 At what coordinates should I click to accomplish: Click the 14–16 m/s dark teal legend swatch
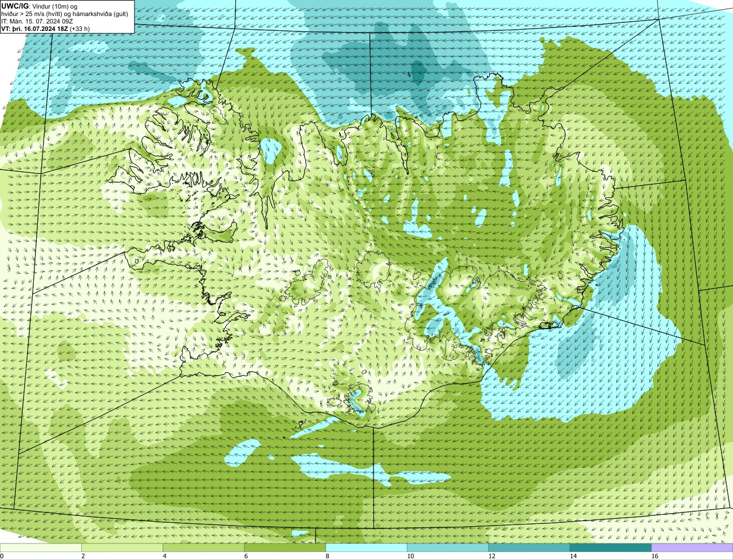point(611,547)
